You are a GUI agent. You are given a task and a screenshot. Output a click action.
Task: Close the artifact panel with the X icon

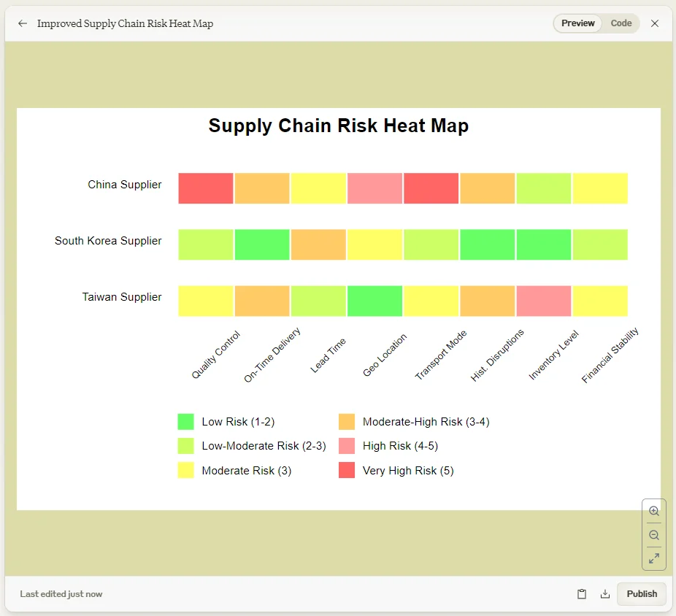click(654, 23)
